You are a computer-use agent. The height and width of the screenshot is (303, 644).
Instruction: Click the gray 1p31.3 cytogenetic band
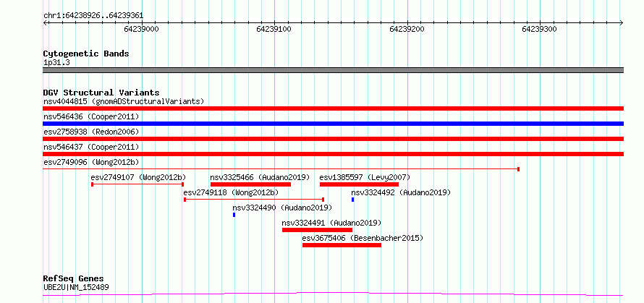(333, 70)
